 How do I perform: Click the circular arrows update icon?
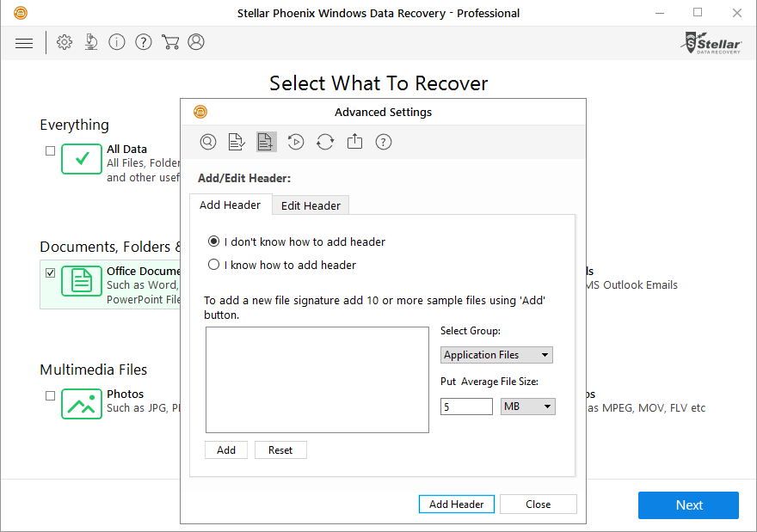tap(325, 142)
